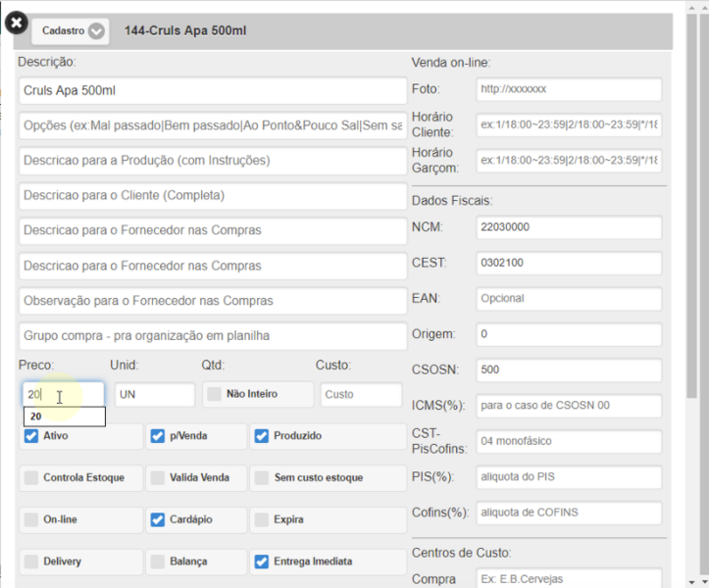This screenshot has height=588, width=709.
Task: Edit the NCM field 22030000
Action: [569, 227]
